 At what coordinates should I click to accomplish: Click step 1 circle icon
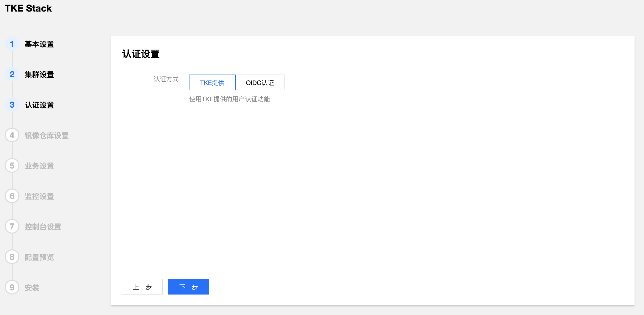tap(12, 44)
